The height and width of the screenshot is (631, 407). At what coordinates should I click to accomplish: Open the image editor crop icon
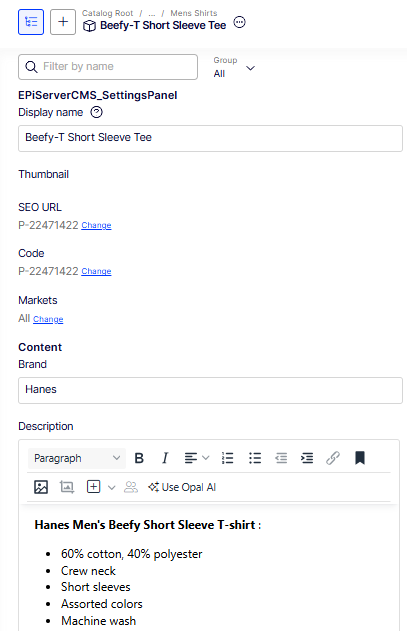[67, 487]
